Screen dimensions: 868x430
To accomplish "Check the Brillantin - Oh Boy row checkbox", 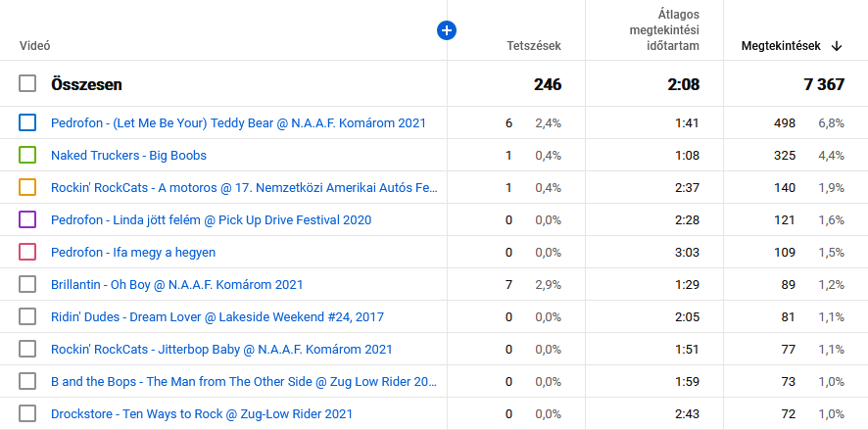I will pos(27,285).
